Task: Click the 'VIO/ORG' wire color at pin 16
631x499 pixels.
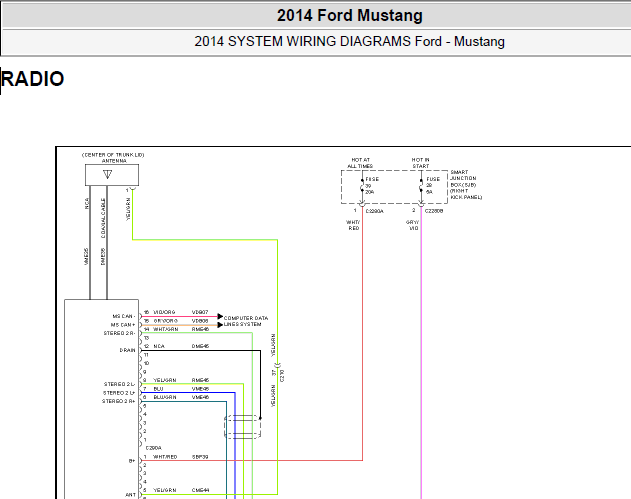Action: [x=164, y=312]
